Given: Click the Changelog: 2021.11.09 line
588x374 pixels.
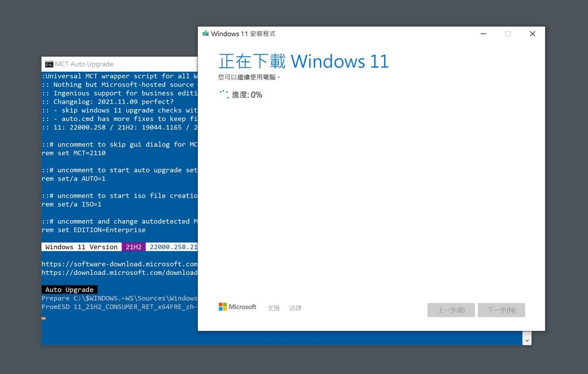Looking at the screenshot, I should (x=108, y=102).
